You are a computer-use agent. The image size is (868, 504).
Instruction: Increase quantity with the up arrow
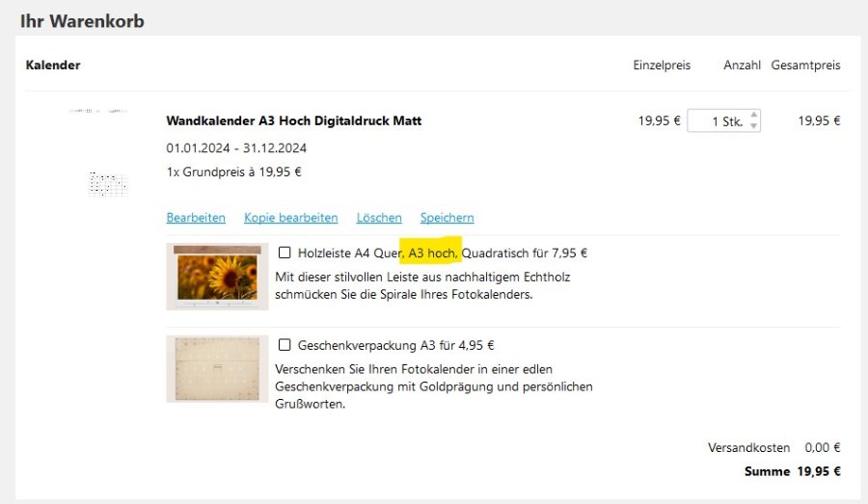coord(753,115)
